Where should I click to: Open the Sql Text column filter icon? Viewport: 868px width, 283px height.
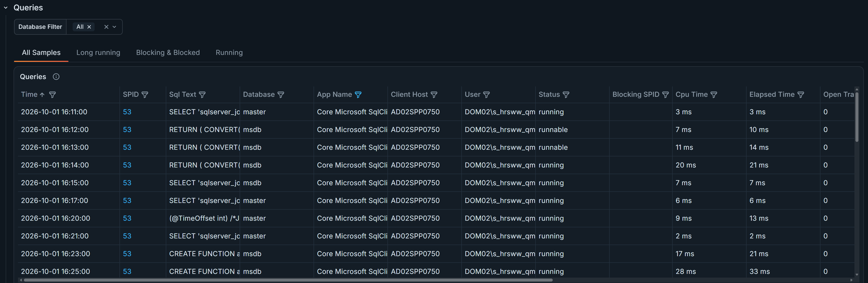[x=202, y=95]
